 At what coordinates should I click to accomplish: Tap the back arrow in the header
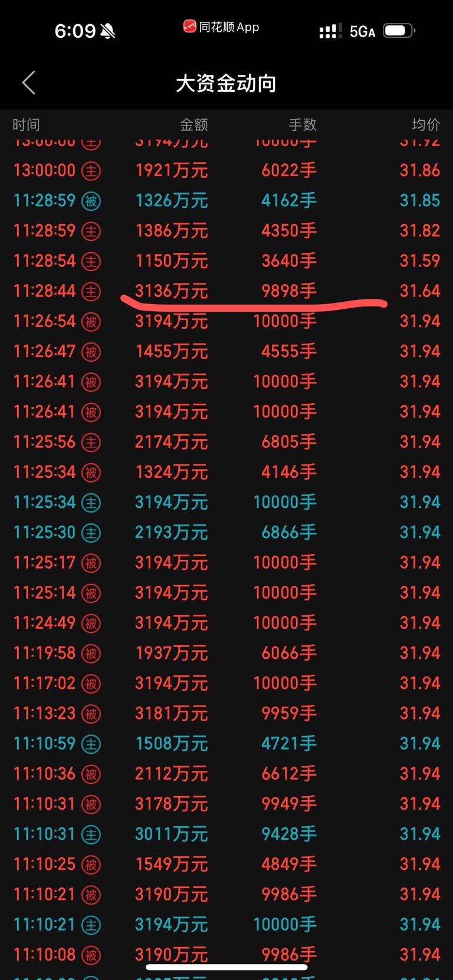click(28, 83)
